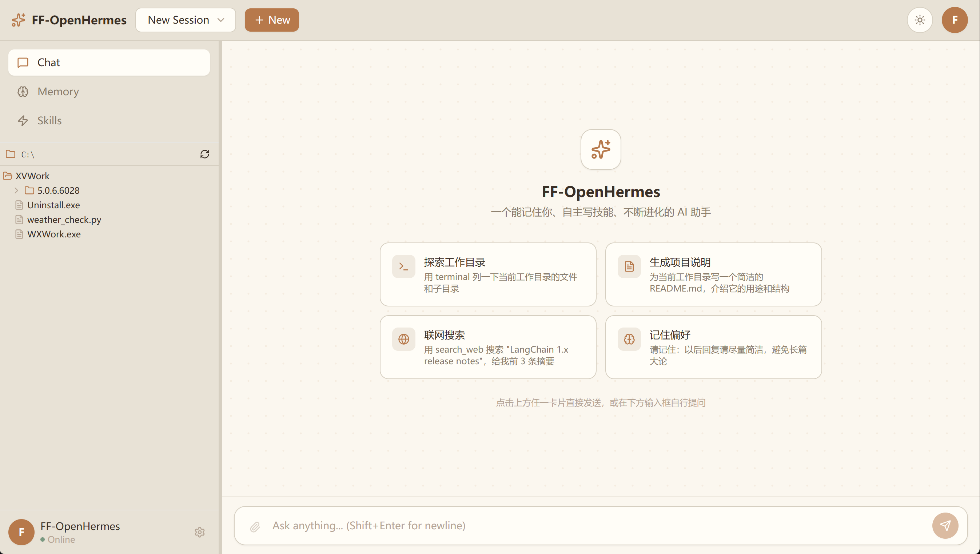Image resolution: width=980 pixels, height=554 pixels.
Task: Send the 探索工作目录 suggestion card
Action: point(488,274)
